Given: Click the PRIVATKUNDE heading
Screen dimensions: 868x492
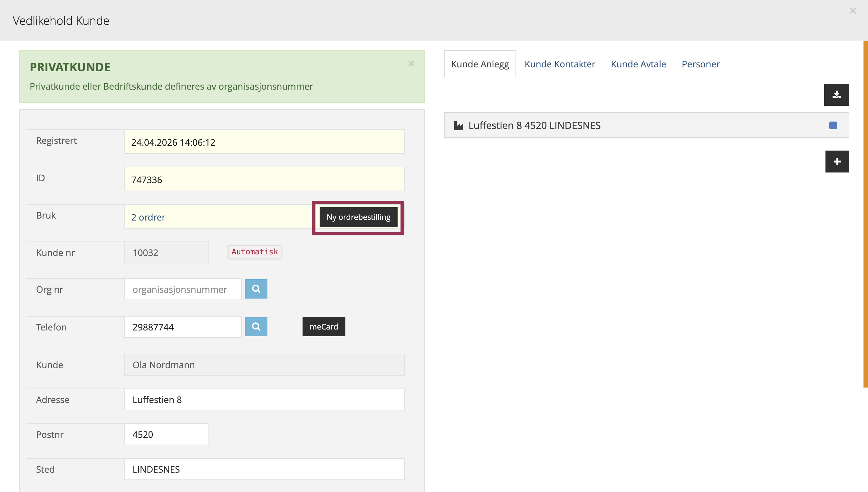Looking at the screenshot, I should tap(70, 67).
